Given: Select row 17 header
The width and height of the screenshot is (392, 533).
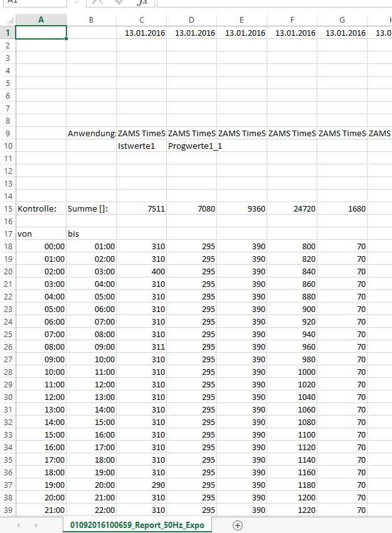Looking at the screenshot, I should coord(8,234).
